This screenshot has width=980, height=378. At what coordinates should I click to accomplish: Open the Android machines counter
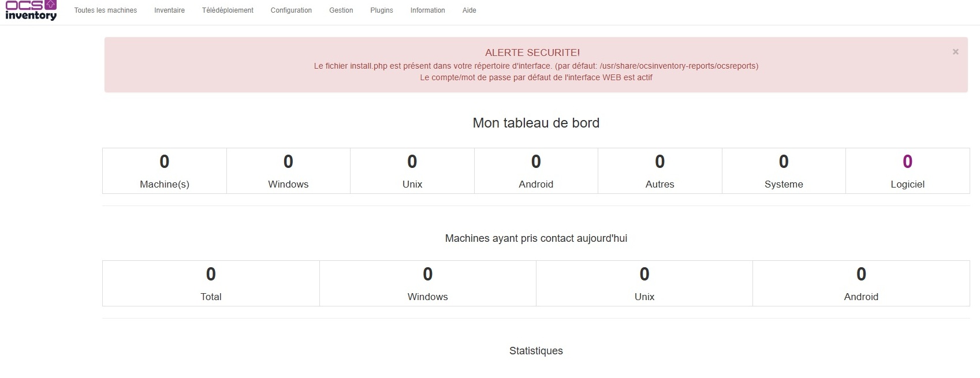(536, 170)
